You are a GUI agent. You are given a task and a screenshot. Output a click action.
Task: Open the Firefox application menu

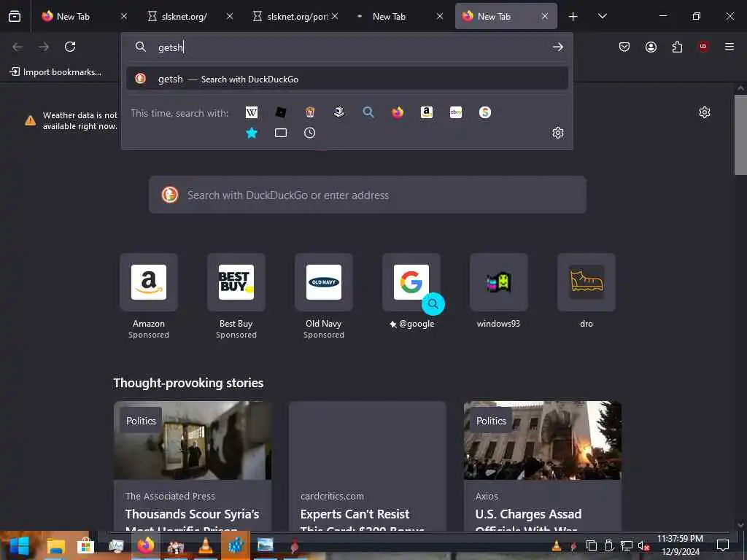(729, 47)
